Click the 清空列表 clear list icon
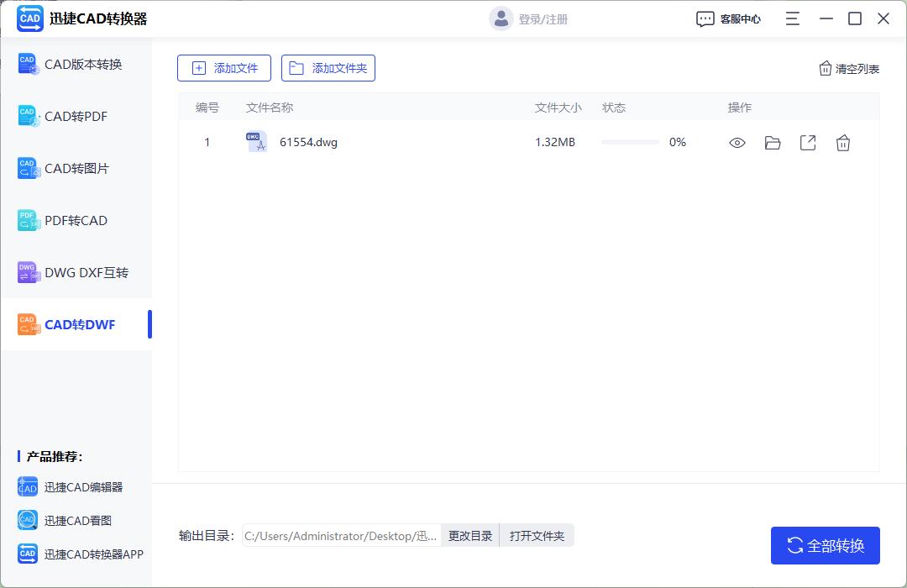This screenshot has height=588, width=907. (848, 68)
